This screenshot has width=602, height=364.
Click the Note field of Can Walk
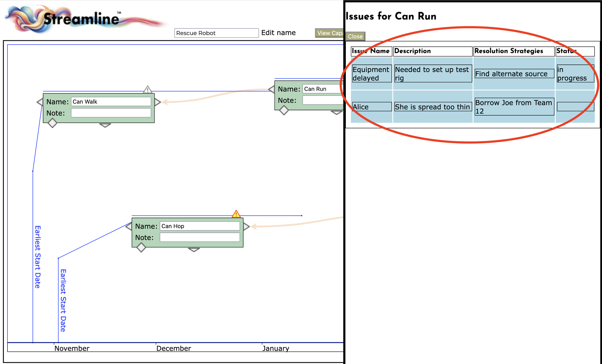[111, 113]
